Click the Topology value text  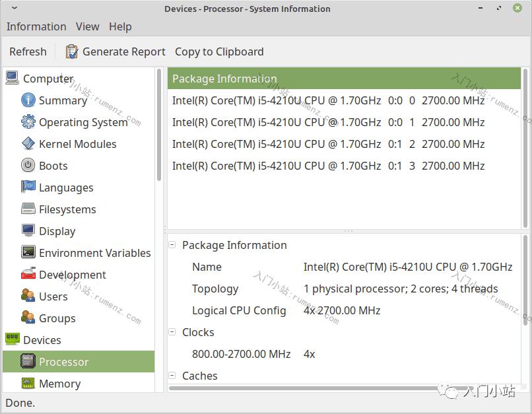click(401, 289)
